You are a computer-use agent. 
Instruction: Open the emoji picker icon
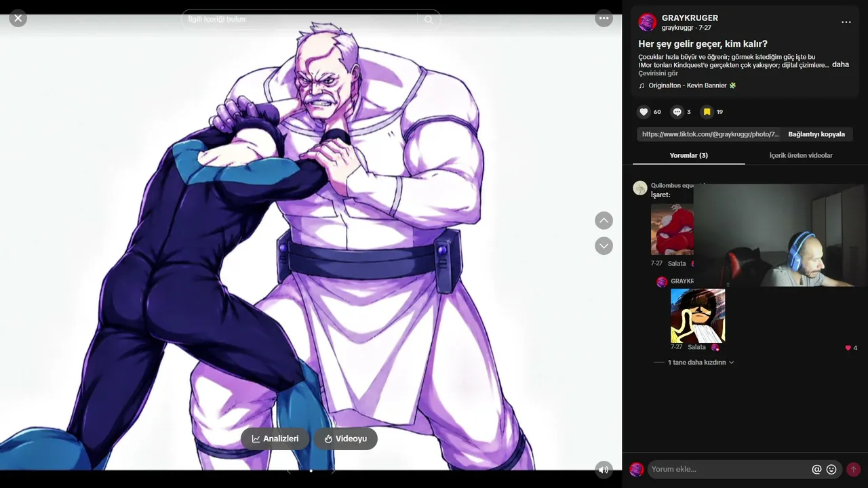coord(831,469)
